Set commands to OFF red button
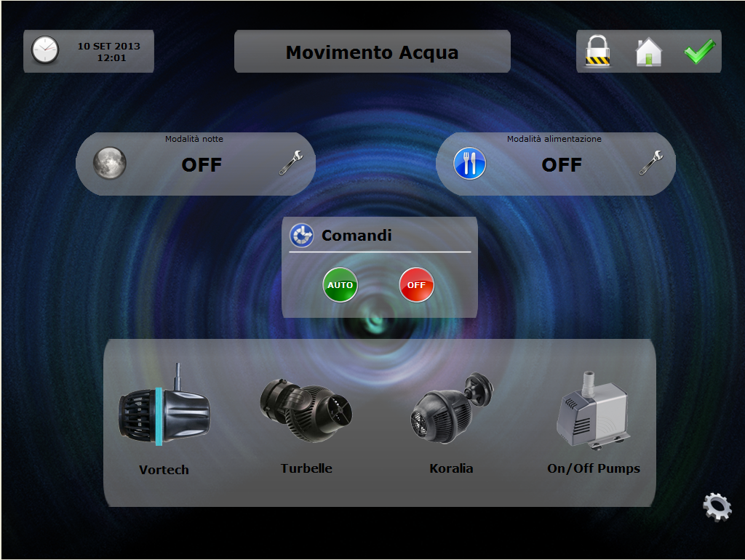Image resolution: width=745 pixels, height=560 pixels. (x=417, y=284)
